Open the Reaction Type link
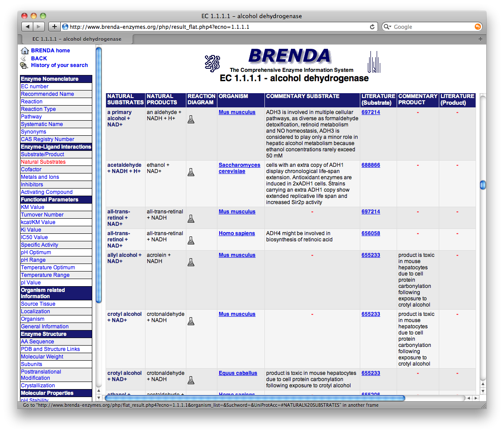Viewport: 504px width, 433px height. tap(38, 109)
